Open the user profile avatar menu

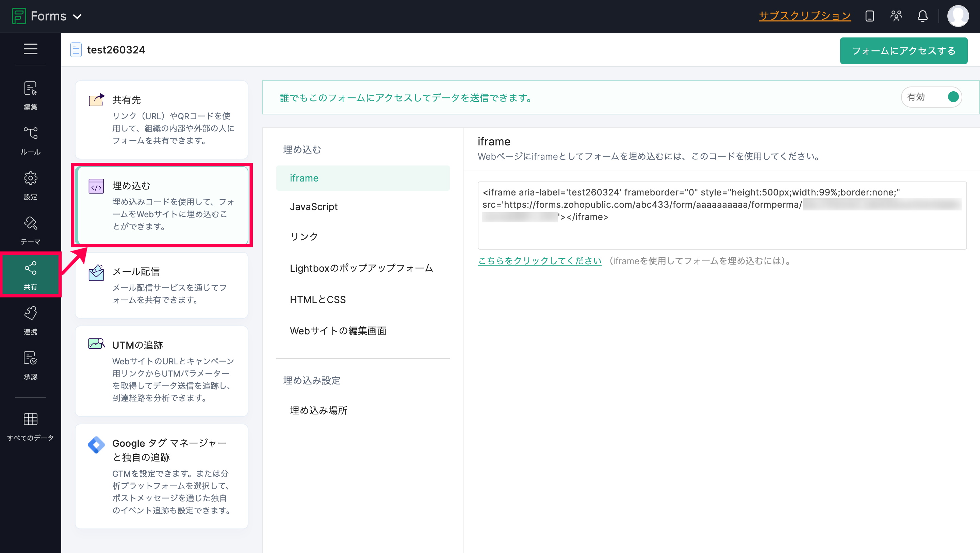(958, 16)
